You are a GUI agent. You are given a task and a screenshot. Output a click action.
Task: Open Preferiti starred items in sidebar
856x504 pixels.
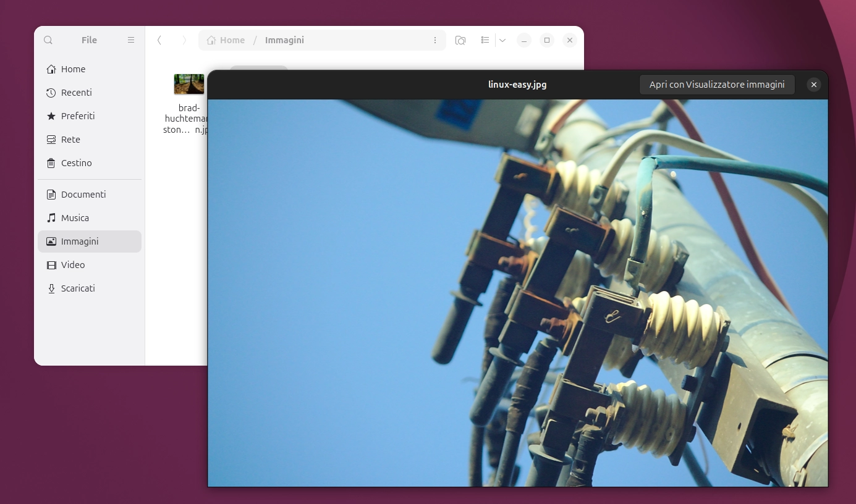(90, 116)
